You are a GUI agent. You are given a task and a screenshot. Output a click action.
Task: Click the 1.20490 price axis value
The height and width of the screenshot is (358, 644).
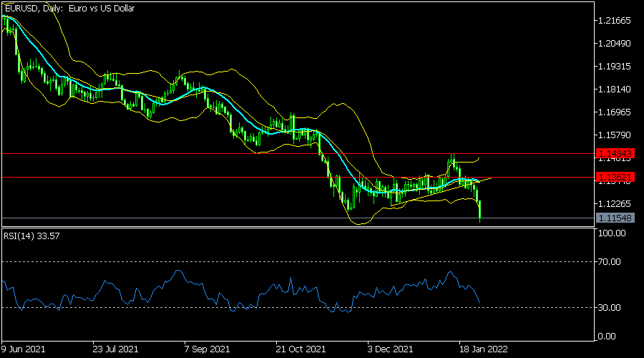[615, 44]
